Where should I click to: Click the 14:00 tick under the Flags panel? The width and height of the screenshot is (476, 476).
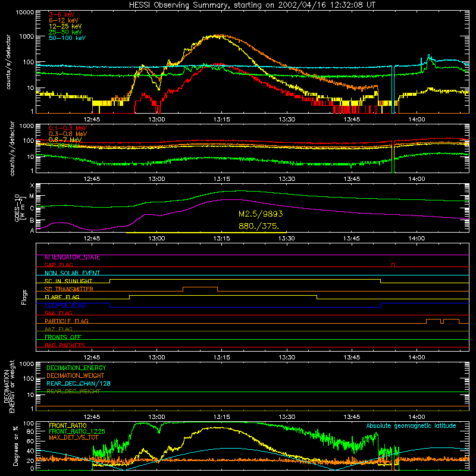point(416,358)
